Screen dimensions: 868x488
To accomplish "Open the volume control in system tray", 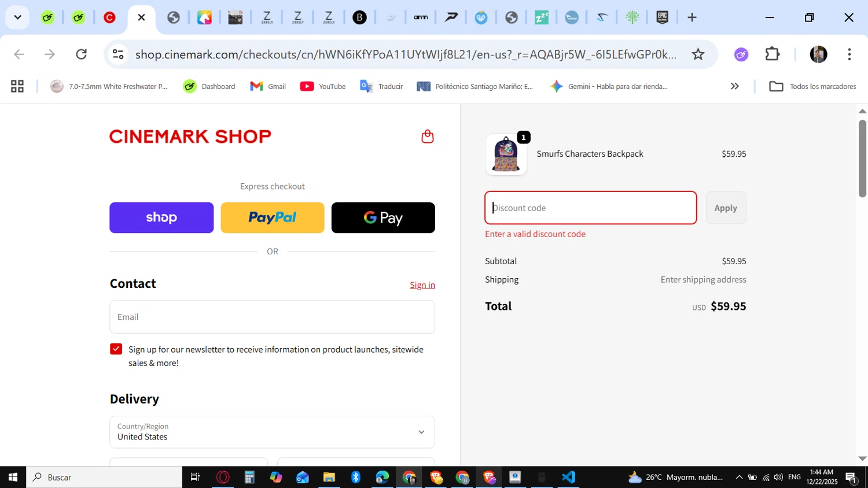I will [778, 477].
